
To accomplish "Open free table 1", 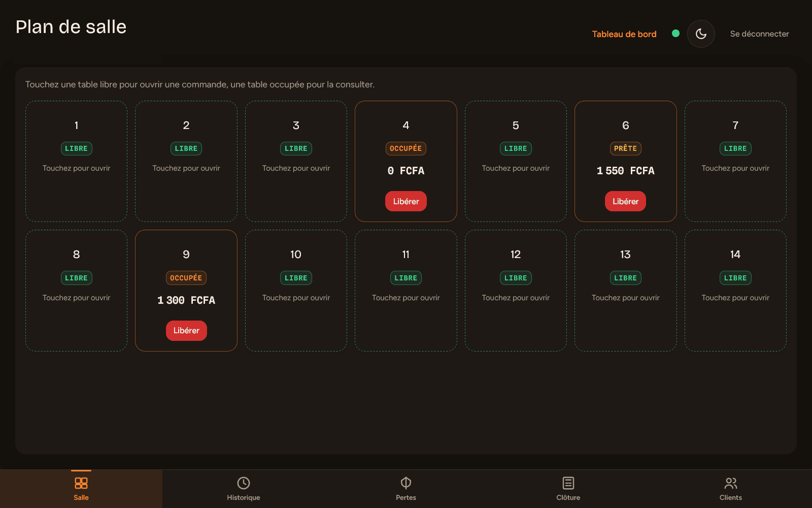I will (76, 161).
